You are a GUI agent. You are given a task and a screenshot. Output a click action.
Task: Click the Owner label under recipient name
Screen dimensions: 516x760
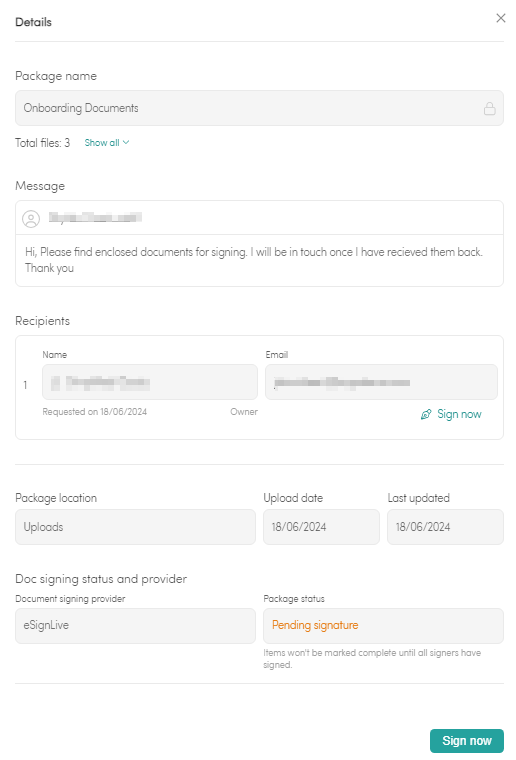244,412
